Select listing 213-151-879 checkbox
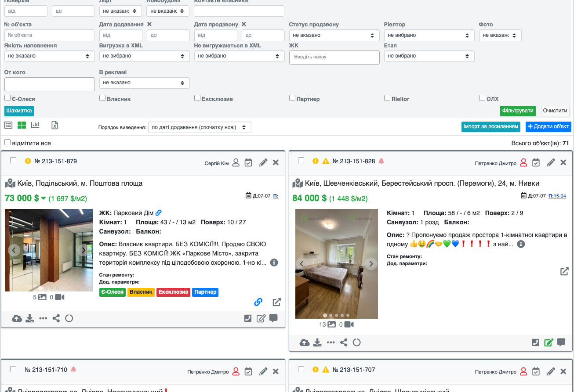 (13, 160)
